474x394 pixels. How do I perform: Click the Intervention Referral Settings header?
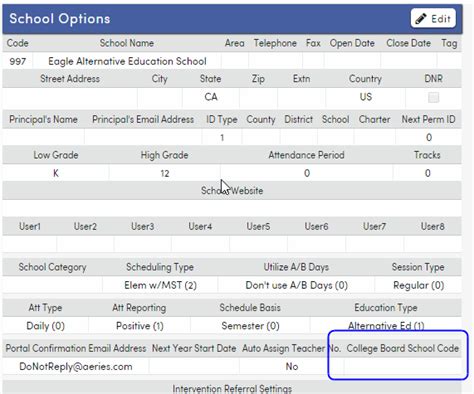(232, 389)
